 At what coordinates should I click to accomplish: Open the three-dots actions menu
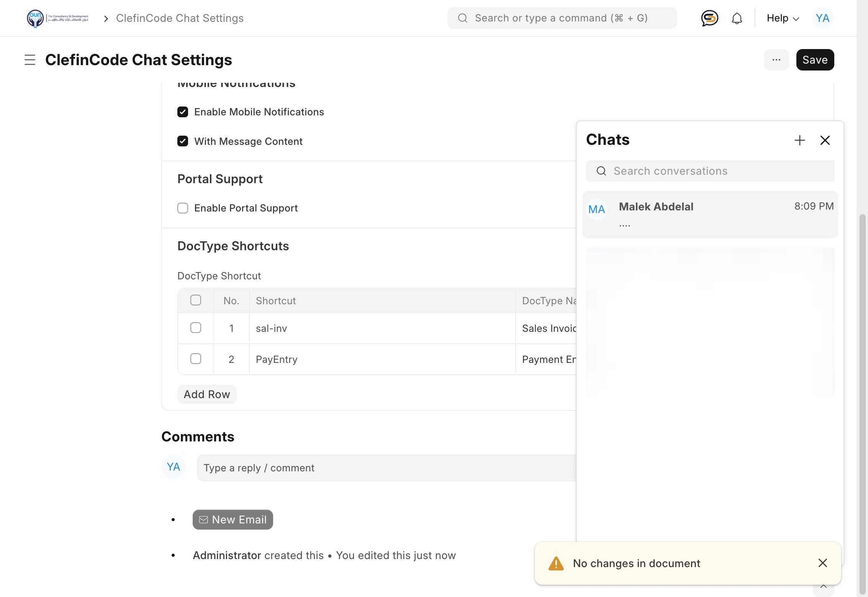(x=776, y=60)
